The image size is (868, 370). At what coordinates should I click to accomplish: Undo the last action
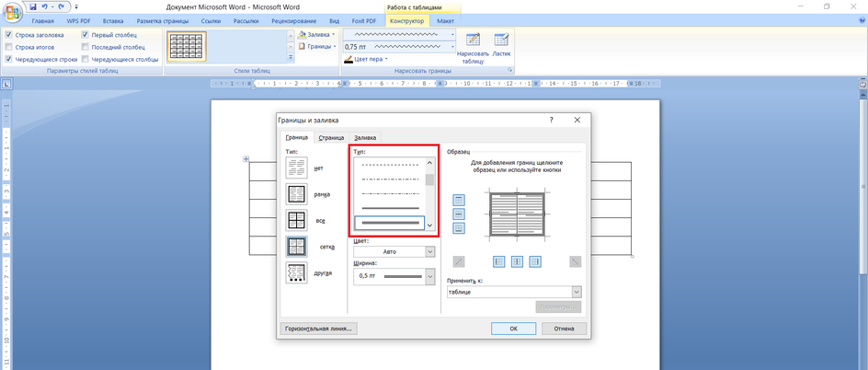pos(45,7)
